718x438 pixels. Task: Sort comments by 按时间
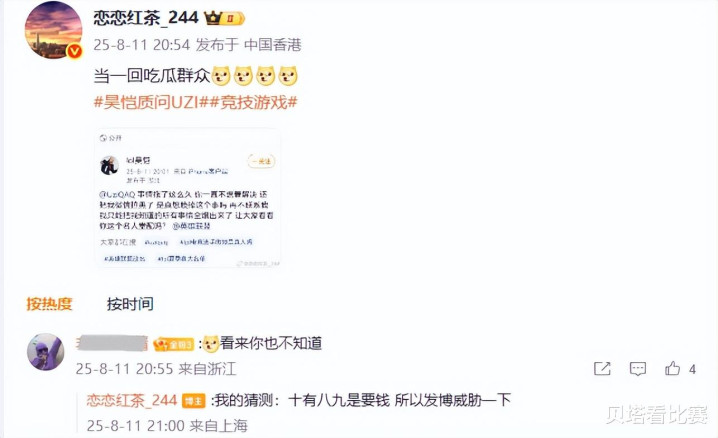pyautogui.click(x=130, y=304)
